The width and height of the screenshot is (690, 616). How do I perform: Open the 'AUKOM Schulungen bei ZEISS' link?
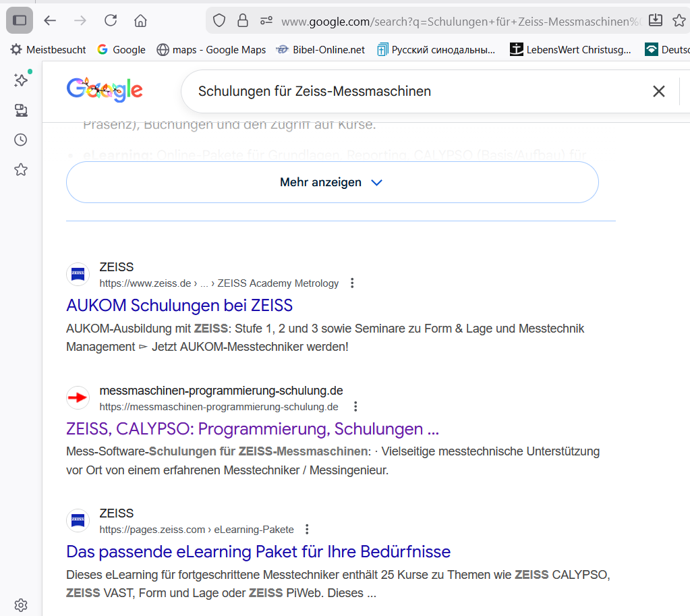[179, 306]
